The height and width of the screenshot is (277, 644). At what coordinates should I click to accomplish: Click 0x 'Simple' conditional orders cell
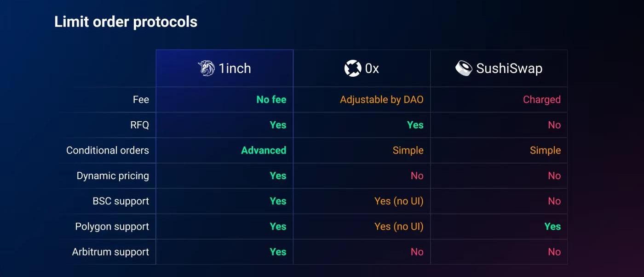point(408,150)
